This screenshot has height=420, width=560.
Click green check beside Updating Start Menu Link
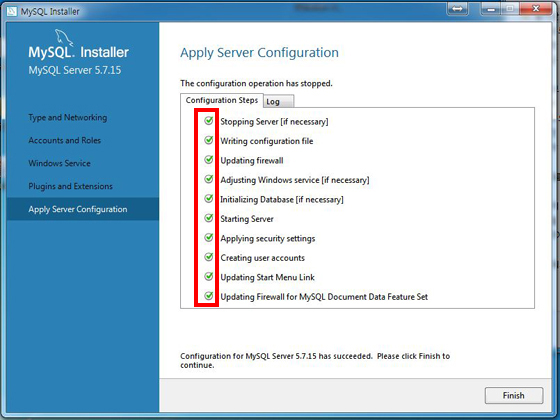pos(209,276)
